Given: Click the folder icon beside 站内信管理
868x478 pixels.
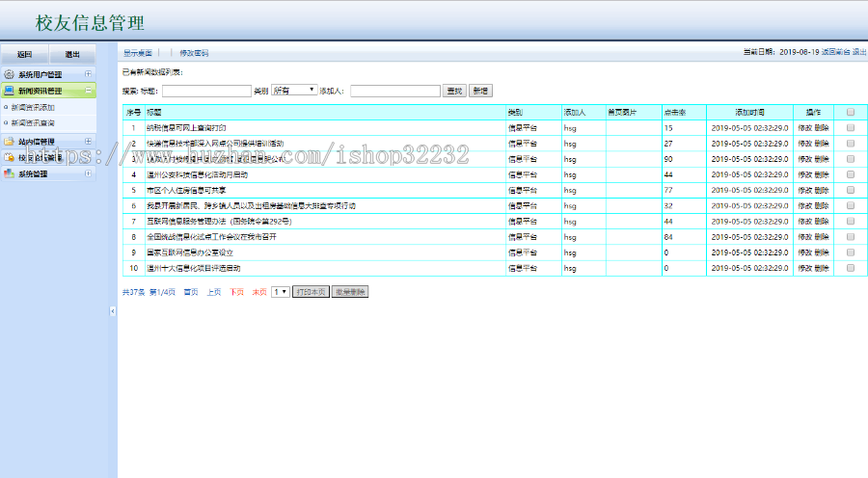Looking at the screenshot, I should click(11, 142).
